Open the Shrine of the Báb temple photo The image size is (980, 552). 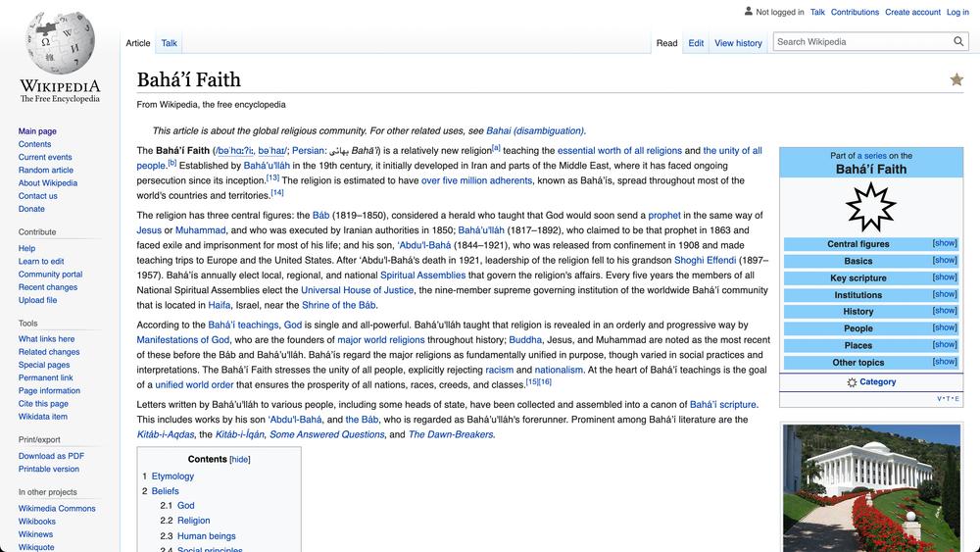click(871, 487)
